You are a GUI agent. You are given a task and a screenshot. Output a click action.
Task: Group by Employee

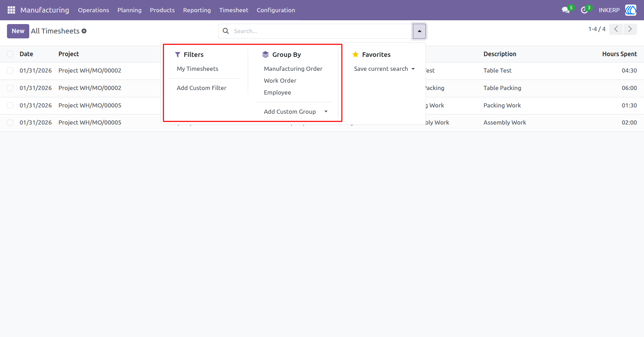pos(277,92)
